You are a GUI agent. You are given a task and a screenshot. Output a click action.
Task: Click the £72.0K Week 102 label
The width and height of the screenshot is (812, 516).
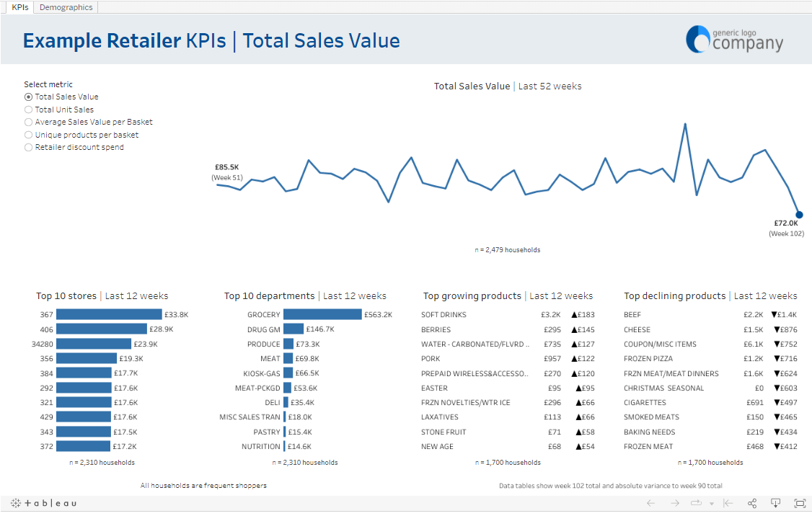(786, 228)
